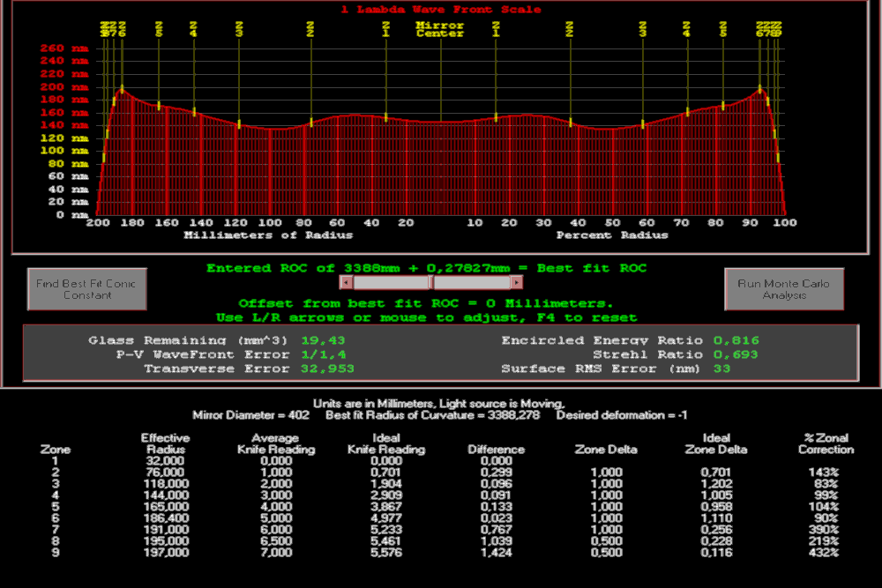Click the Effective Radius column header
This screenshot has width=882, height=588.
point(165,443)
